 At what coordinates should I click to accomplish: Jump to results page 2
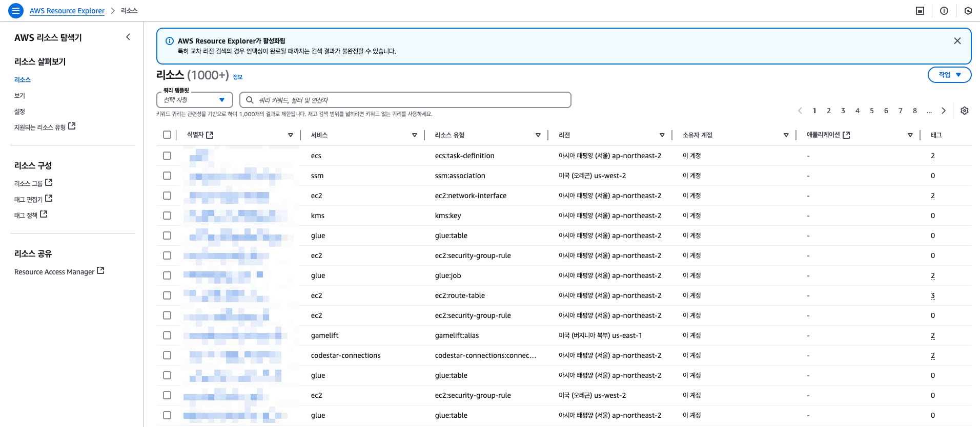point(829,111)
